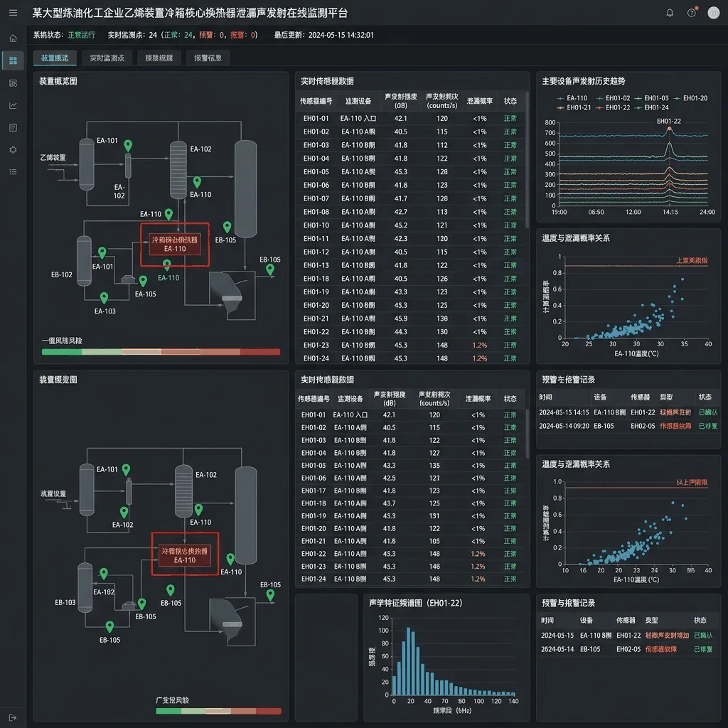Open the help question mark icon
728x728 pixels.
pyautogui.click(x=692, y=13)
